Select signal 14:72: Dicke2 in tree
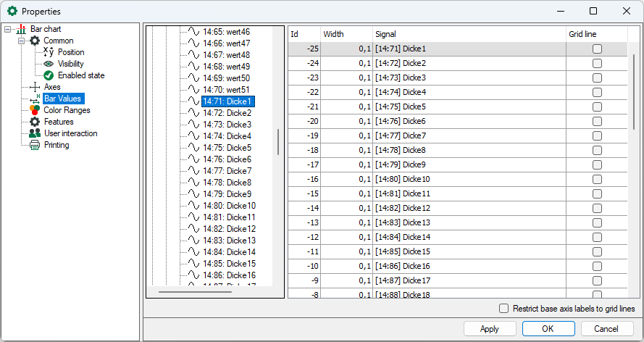 pos(227,112)
